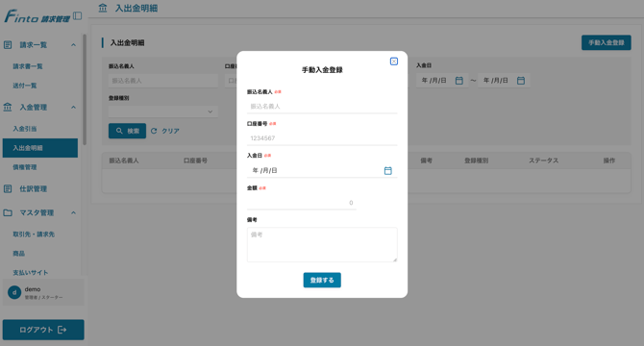Open the 登録種別 dropdown
644x346 pixels.
pyautogui.click(x=163, y=111)
